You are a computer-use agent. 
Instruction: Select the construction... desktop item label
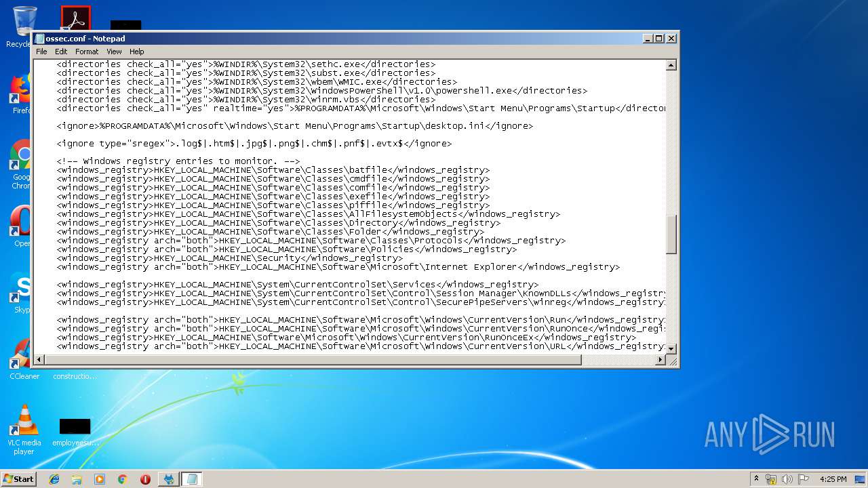75,376
